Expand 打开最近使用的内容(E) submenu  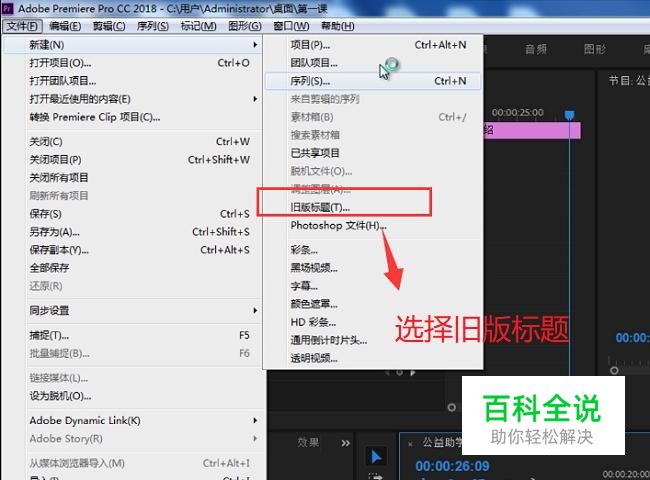(x=133, y=99)
